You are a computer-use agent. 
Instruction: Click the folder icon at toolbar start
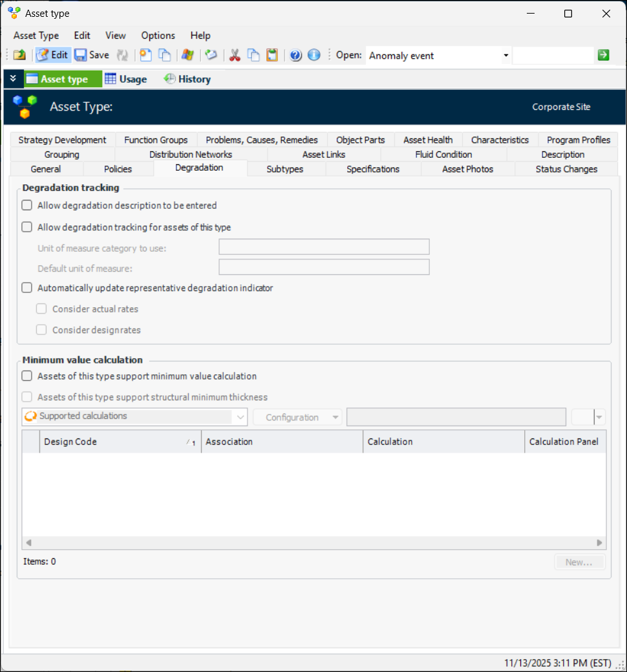coord(19,56)
